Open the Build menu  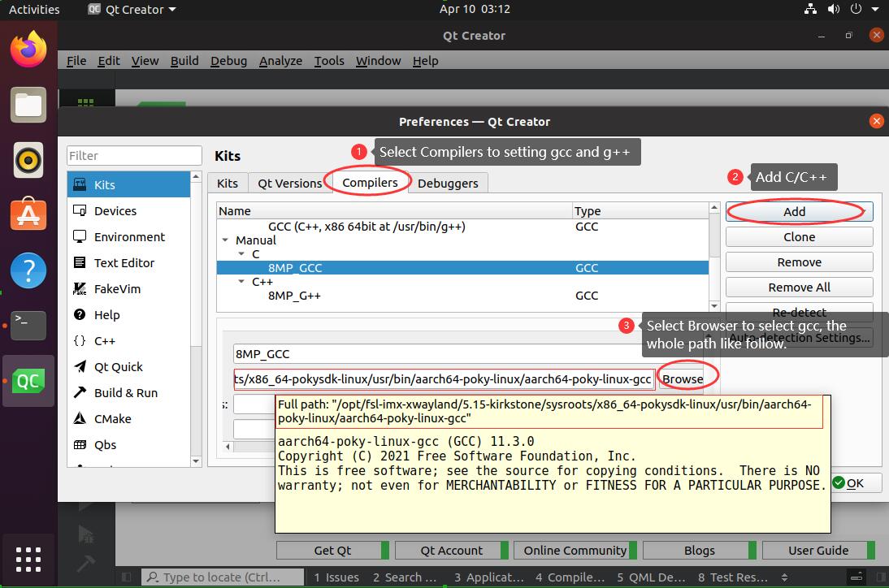184,61
